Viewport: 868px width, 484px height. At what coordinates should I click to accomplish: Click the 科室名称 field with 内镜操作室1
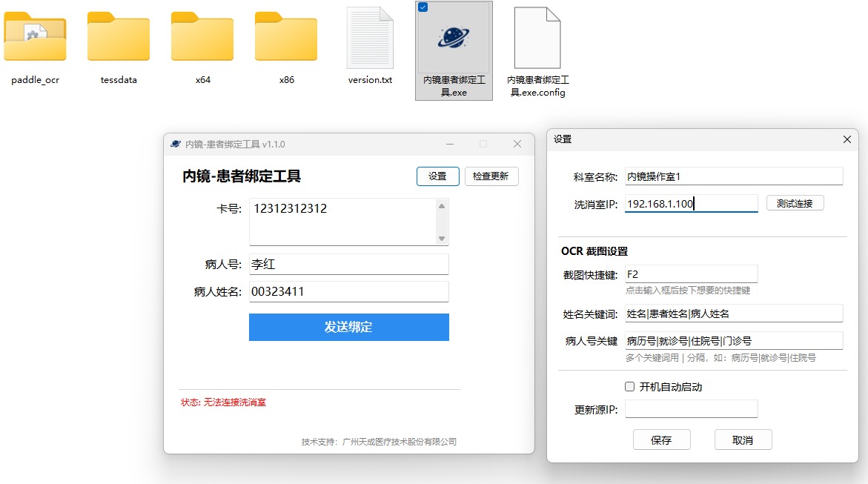[x=734, y=176]
